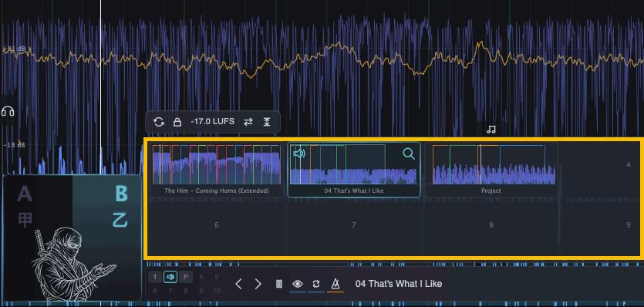This screenshot has width=644, height=307.
Task: Click empty reference slot 6
Action: [217, 224]
